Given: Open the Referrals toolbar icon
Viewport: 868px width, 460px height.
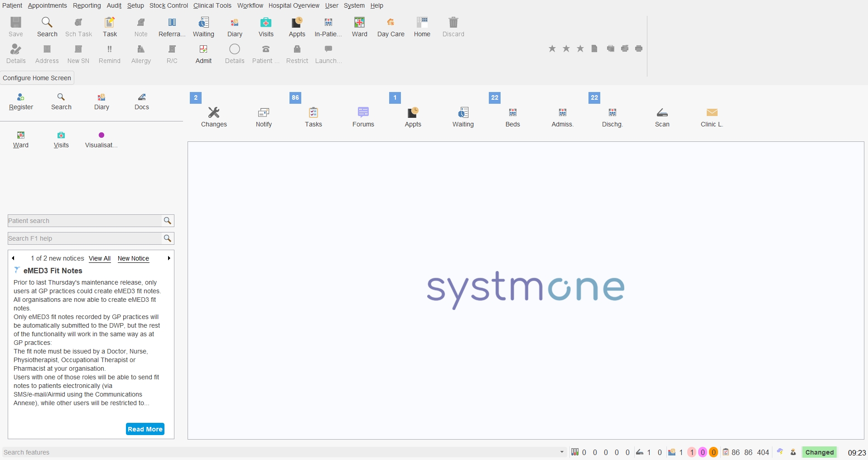Looking at the screenshot, I should [172, 27].
